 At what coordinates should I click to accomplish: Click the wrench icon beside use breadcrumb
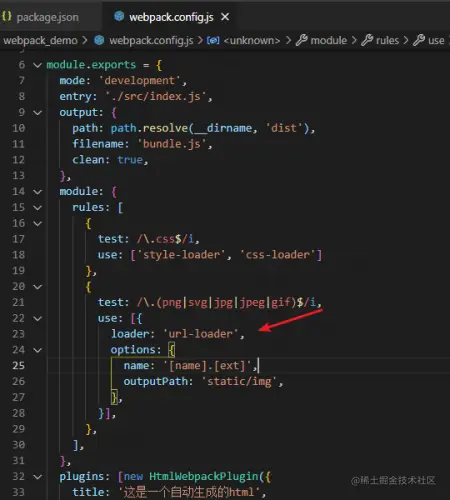(x=419, y=40)
